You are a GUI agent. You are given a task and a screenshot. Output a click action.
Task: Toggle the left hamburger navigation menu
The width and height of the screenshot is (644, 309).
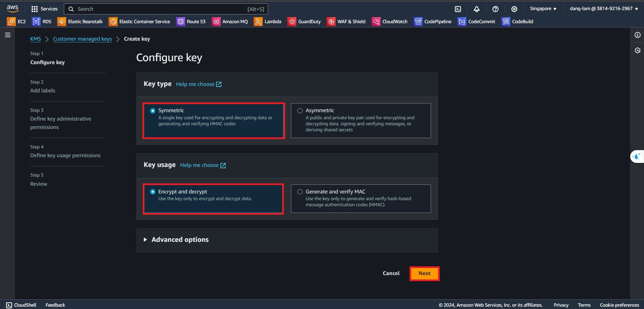[8, 35]
